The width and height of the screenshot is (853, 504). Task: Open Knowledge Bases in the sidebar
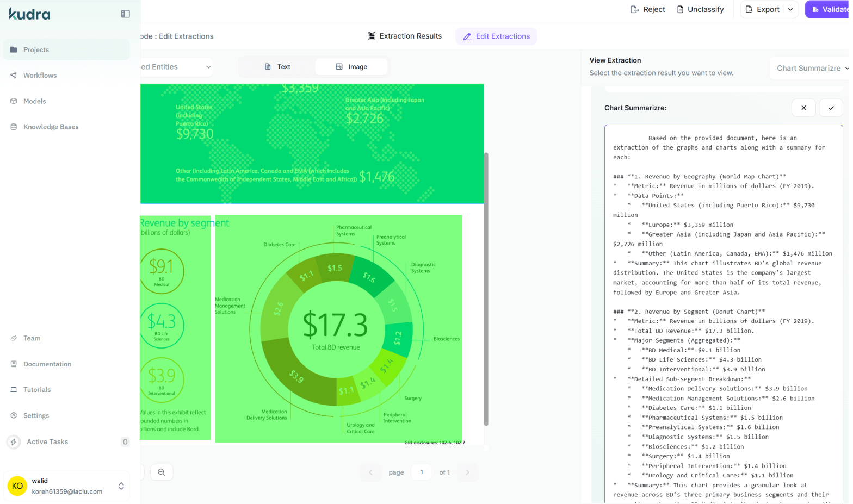tap(66, 127)
